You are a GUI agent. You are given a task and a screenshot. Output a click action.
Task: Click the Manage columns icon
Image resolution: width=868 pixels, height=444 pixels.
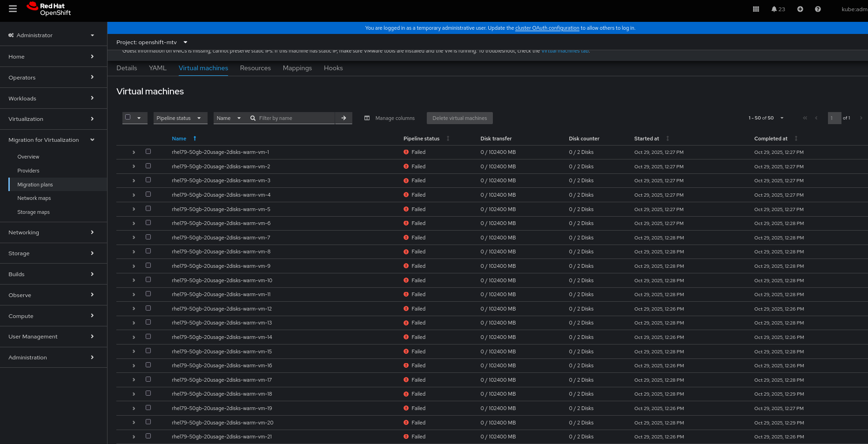tap(367, 118)
